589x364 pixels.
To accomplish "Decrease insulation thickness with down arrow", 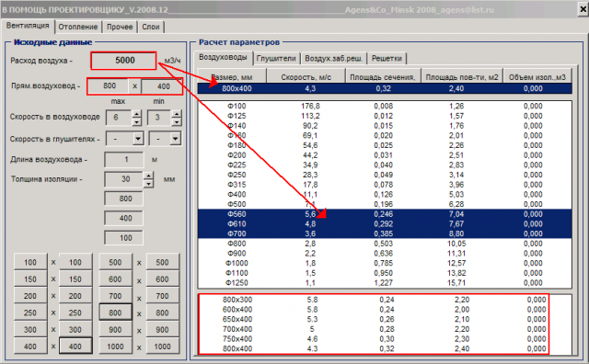I will click(149, 184).
